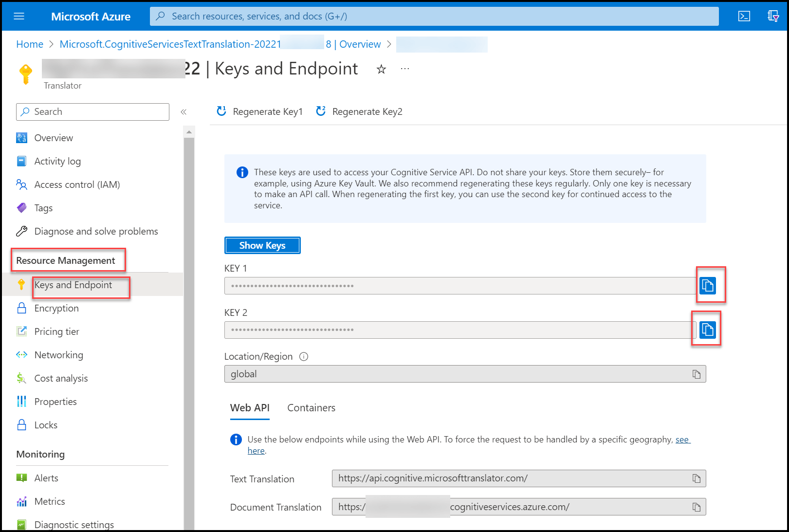The height and width of the screenshot is (532, 789).
Task: Copy KEY 1 to clipboard
Action: coord(707,285)
